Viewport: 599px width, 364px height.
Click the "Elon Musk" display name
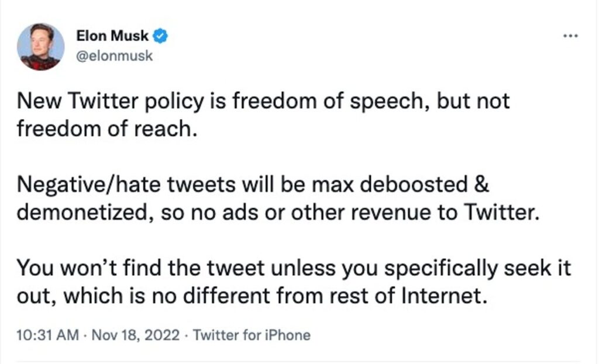(112, 36)
